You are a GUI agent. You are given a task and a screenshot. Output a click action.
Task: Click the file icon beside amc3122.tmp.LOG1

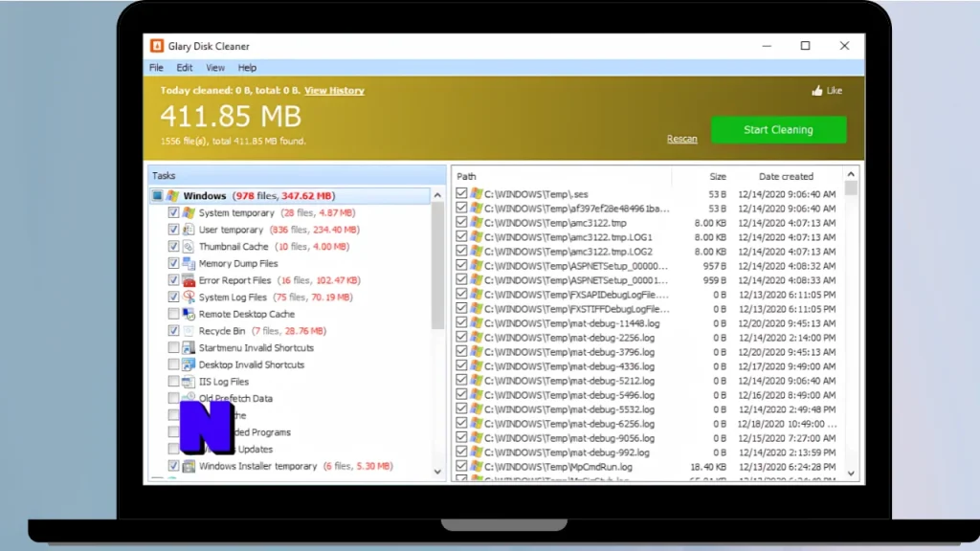click(477, 237)
